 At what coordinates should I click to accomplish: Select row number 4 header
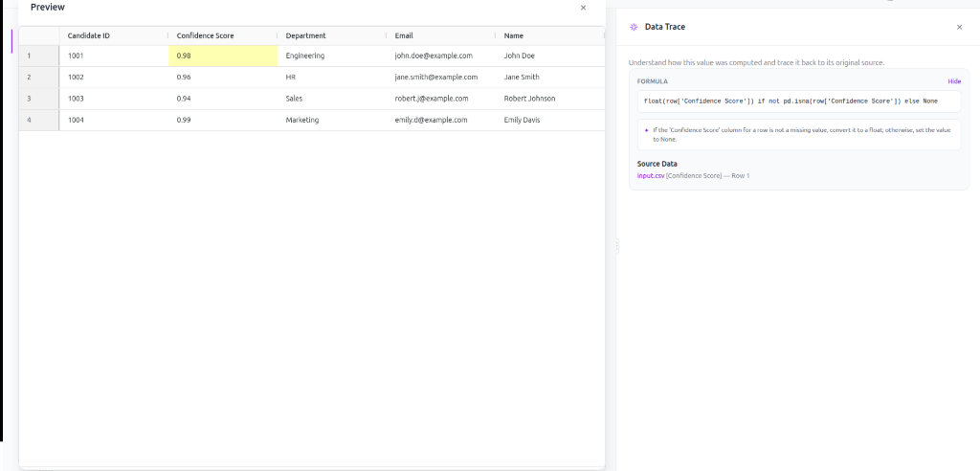(x=38, y=120)
